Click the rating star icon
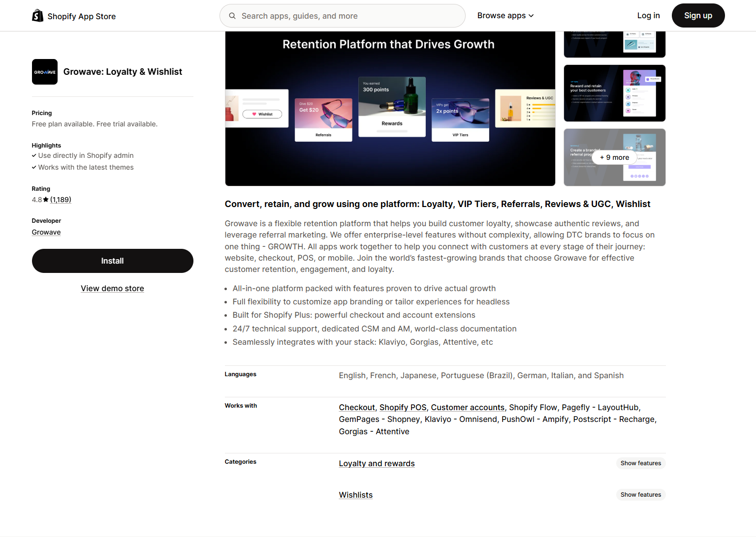Screen dimensions: 756x537 tap(46, 200)
